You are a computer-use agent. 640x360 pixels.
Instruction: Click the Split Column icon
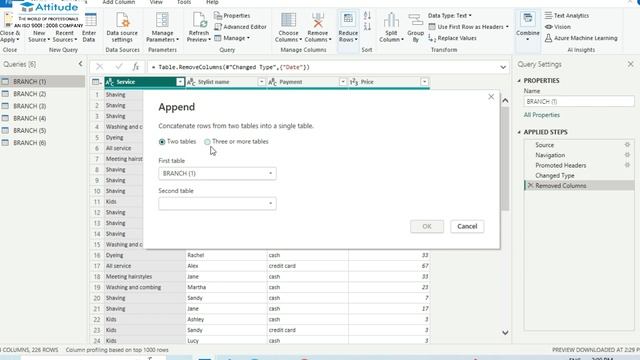(391, 20)
